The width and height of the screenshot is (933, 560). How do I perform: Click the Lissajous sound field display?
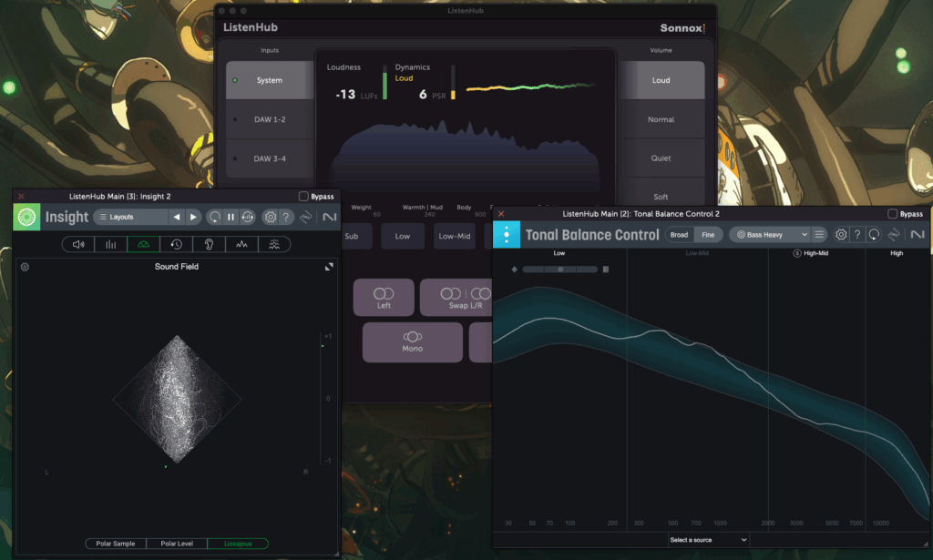[177, 400]
